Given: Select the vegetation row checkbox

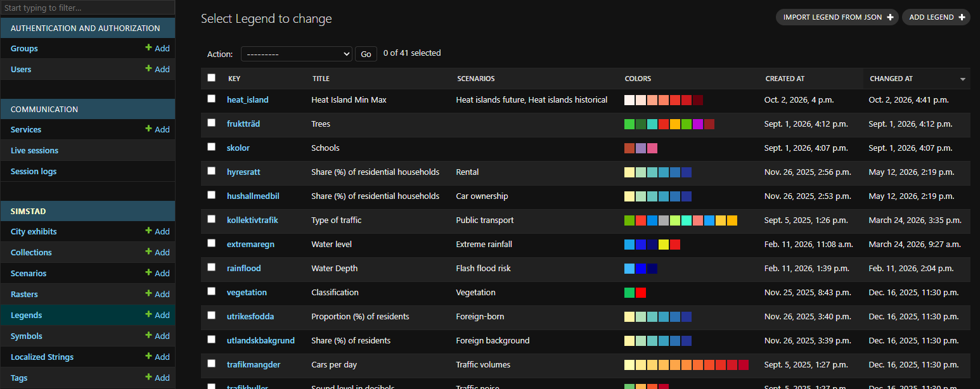Looking at the screenshot, I should coord(212,291).
